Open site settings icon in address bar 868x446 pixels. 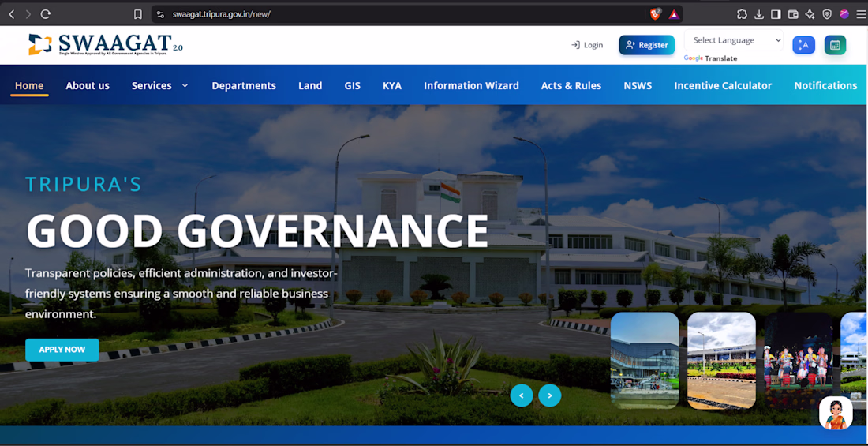click(x=160, y=14)
